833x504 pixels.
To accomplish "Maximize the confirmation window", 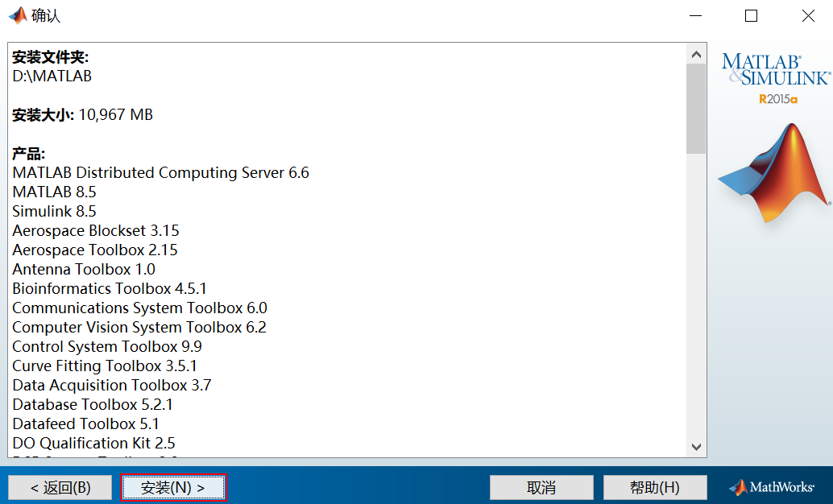I will (x=751, y=16).
